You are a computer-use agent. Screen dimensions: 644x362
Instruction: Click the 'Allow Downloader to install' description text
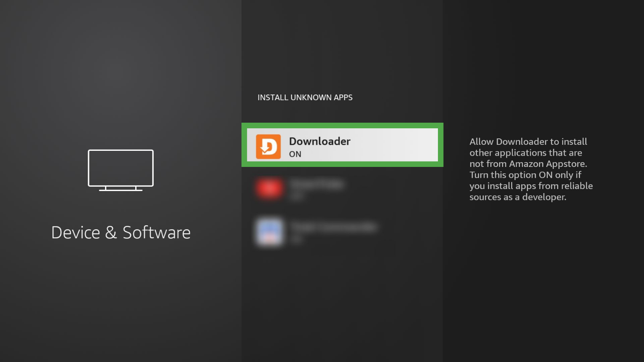531,169
